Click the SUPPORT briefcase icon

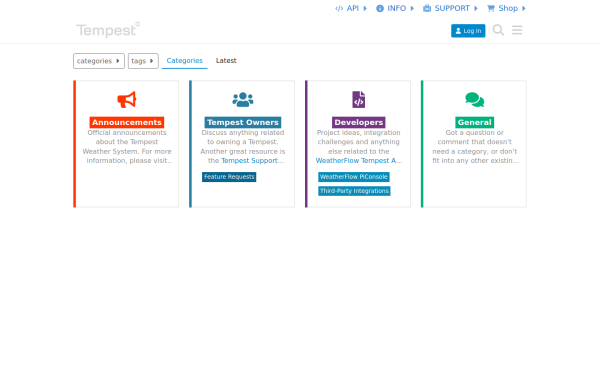point(427,8)
